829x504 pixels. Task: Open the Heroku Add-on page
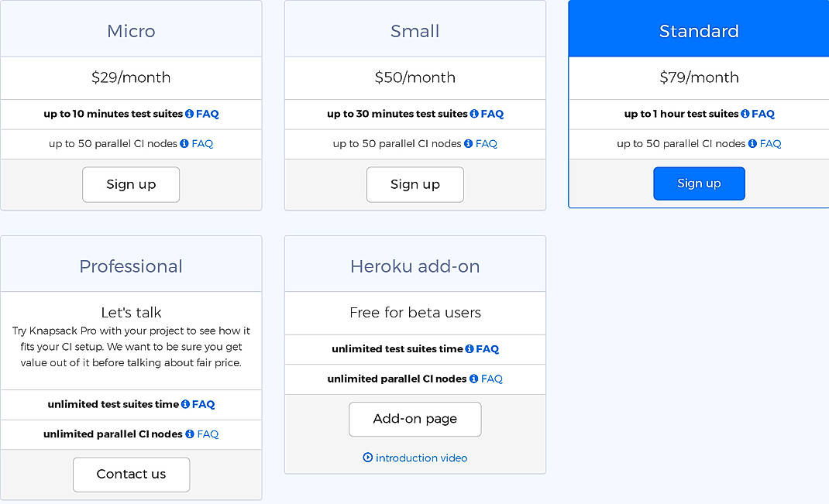[414, 419]
